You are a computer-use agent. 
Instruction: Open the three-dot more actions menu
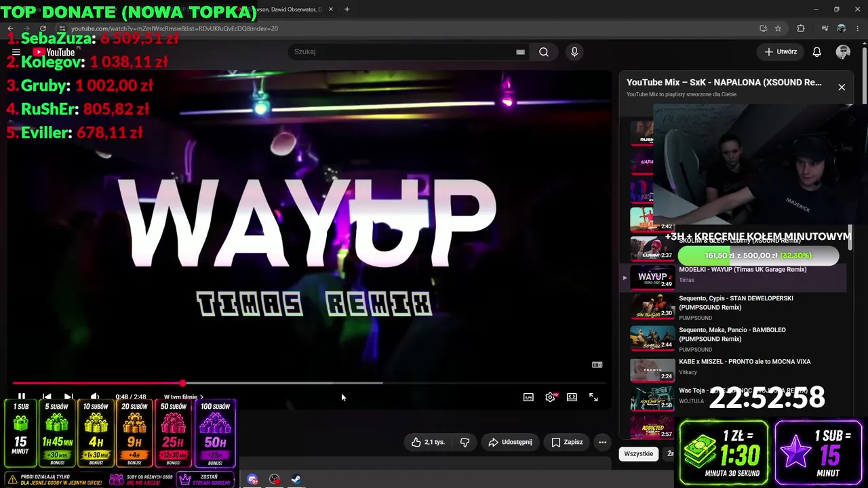point(602,442)
